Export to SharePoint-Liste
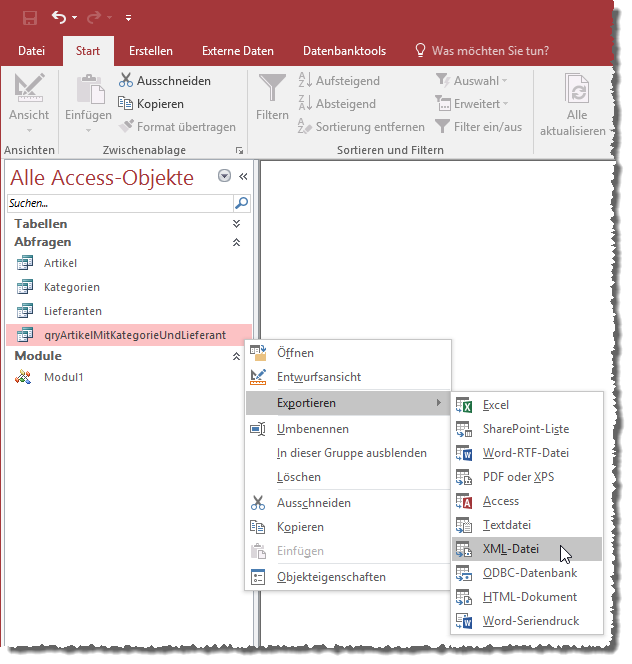 (x=527, y=429)
